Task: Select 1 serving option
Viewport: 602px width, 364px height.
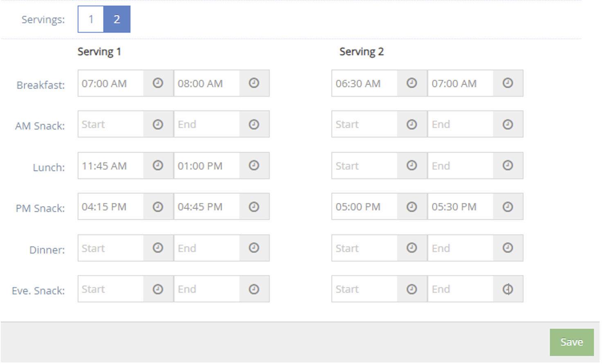Action: click(91, 19)
